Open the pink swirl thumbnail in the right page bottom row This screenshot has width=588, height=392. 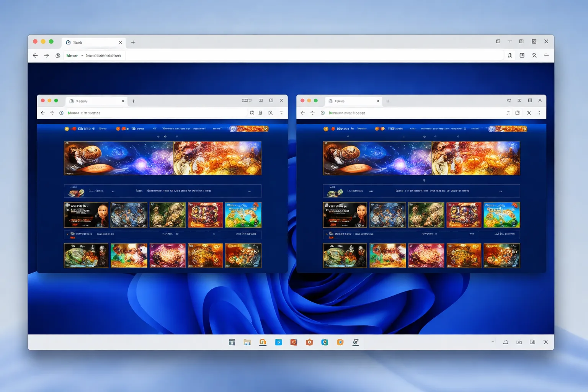click(x=426, y=255)
